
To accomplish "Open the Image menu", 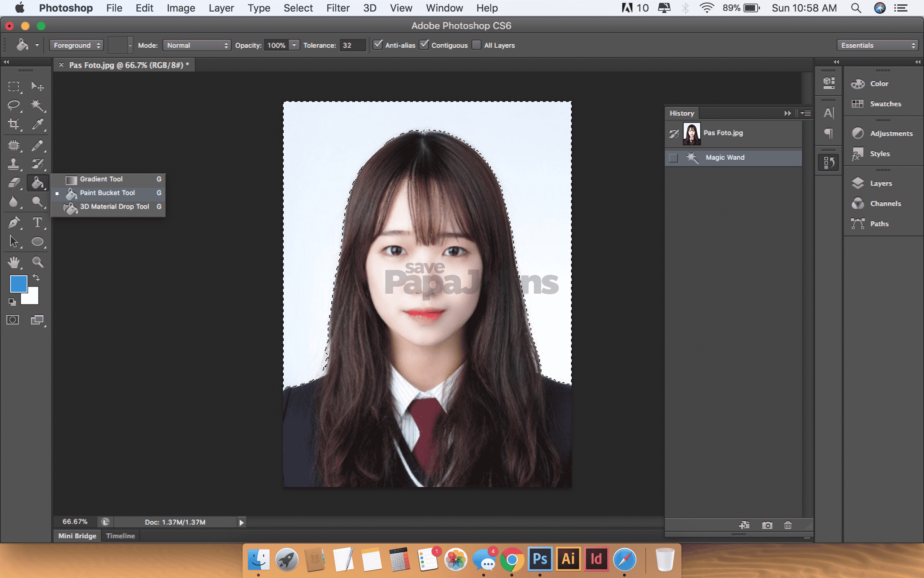I will pos(181,8).
